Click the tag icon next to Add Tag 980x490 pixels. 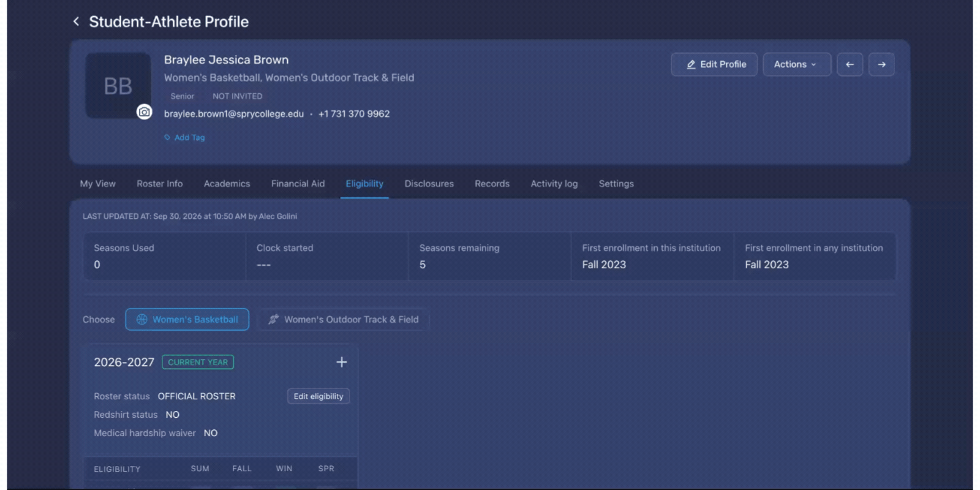point(167,137)
